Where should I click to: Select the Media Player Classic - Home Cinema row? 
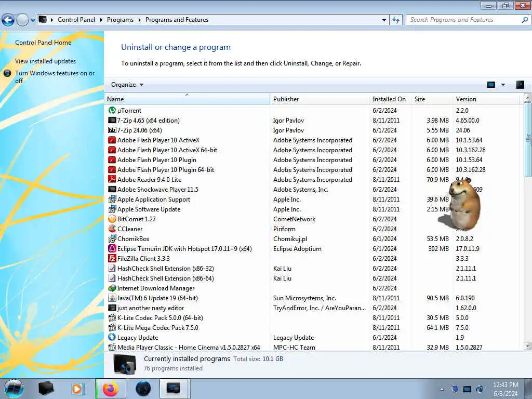[312, 347]
